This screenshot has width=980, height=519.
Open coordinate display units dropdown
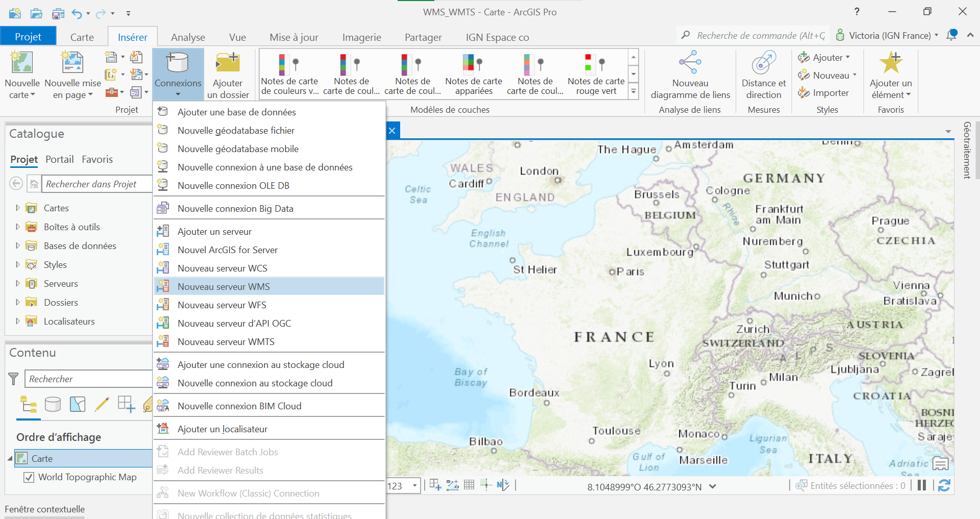[713, 486]
